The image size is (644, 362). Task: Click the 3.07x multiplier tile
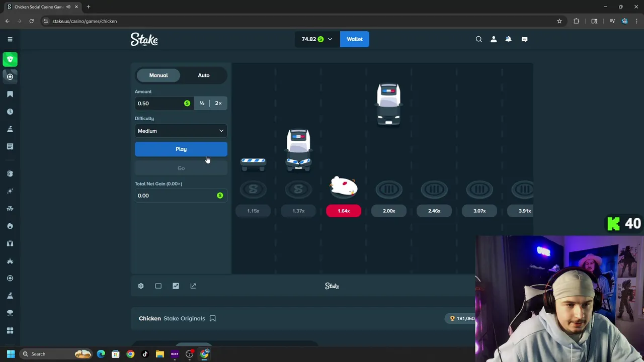click(479, 211)
